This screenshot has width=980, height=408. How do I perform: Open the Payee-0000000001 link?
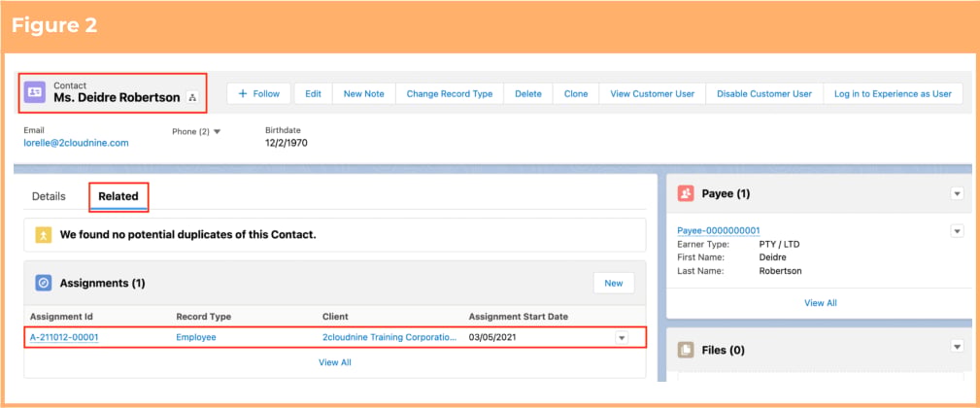(x=719, y=230)
